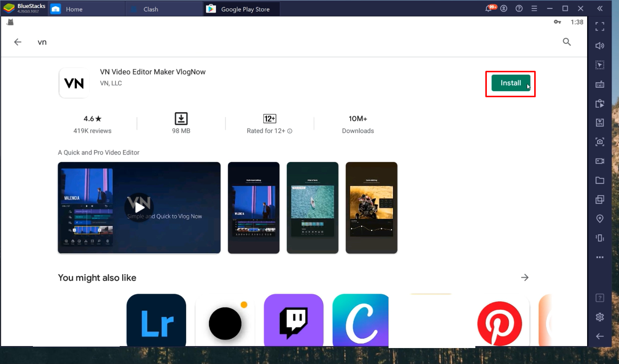Screen dimensions: 619x364
Task: Open the Multi-instance manager
Action: [600, 199]
